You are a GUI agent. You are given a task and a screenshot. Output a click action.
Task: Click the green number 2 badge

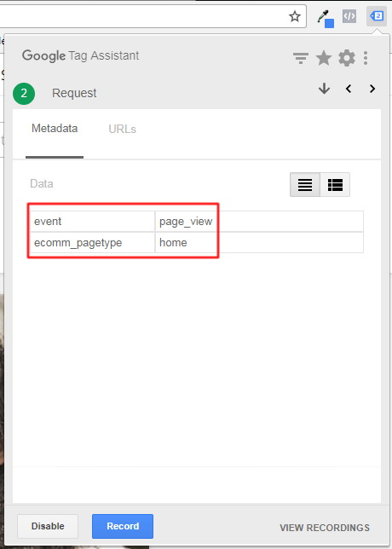24,94
